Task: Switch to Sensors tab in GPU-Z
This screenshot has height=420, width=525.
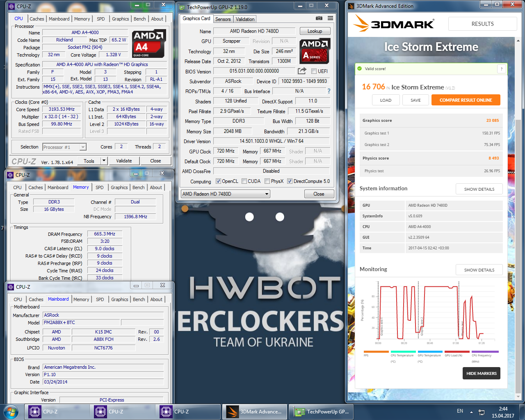Action: (223, 19)
